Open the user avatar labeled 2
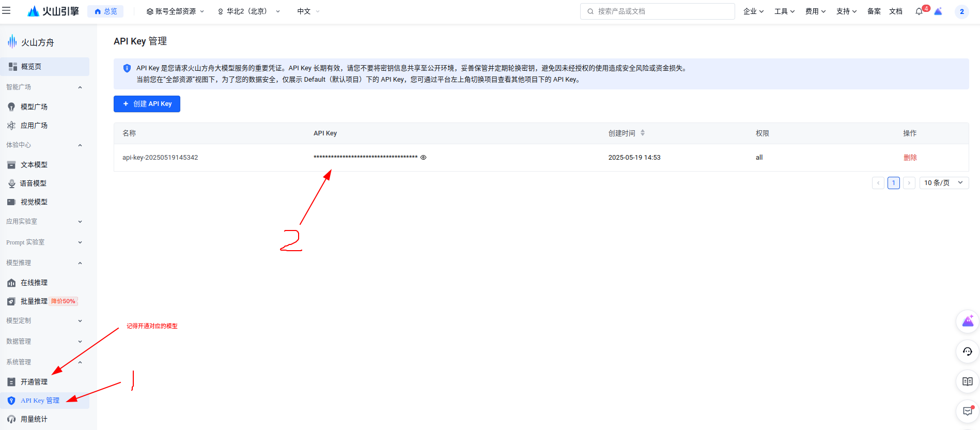This screenshot has height=430, width=980. pyautogui.click(x=962, y=11)
